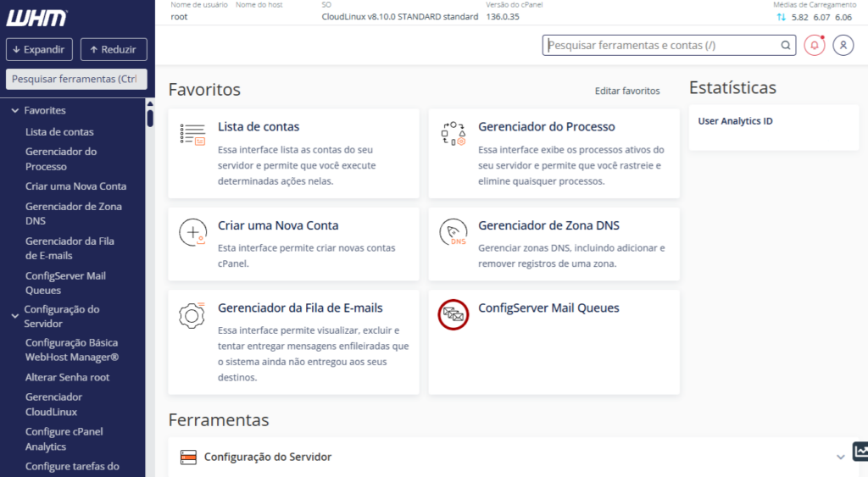Click the magnifier icon in top search
Screen dimensions: 868x477
[x=786, y=46]
